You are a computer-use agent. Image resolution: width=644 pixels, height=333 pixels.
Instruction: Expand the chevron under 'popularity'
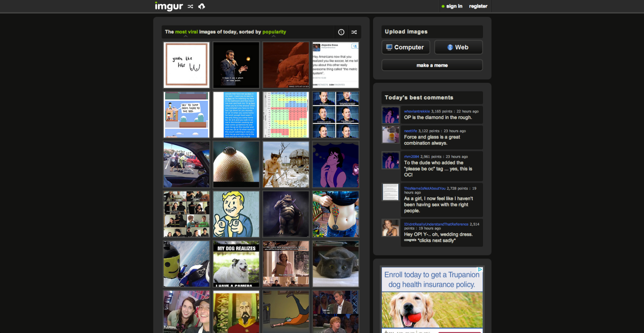pyautogui.click(x=274, y=36)
